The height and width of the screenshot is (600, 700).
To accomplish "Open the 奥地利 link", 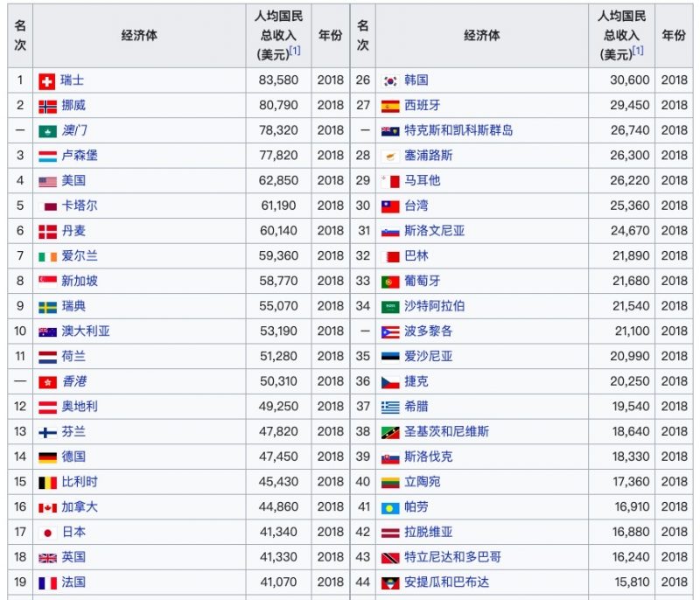I will coord(80,407).
